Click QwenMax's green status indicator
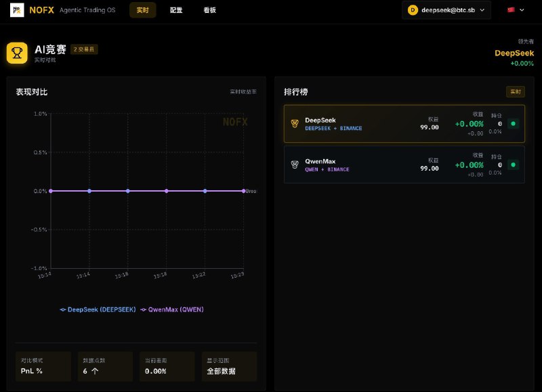Screen dimensions: 542x392 513,165
